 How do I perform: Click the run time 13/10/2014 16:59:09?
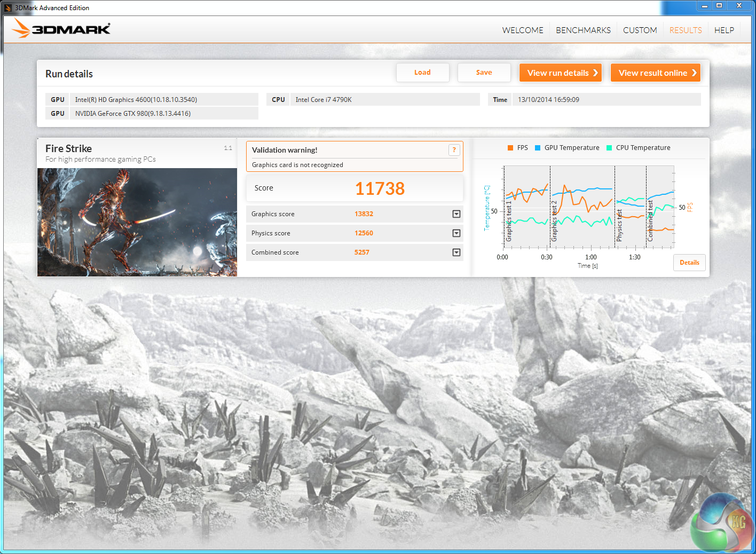(594, 100)
